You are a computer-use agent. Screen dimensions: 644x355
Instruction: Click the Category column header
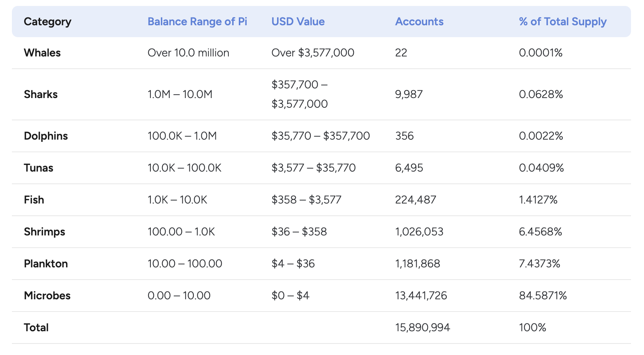[47, 22]
